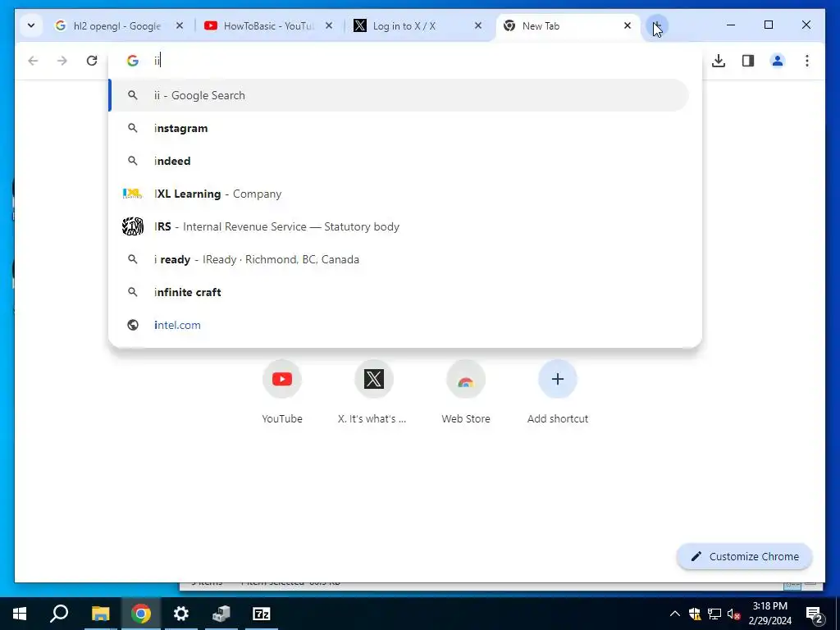The height and width of the screenshot is (630, 840).
Task: Reload the page
Action: [x=92, y=61]
